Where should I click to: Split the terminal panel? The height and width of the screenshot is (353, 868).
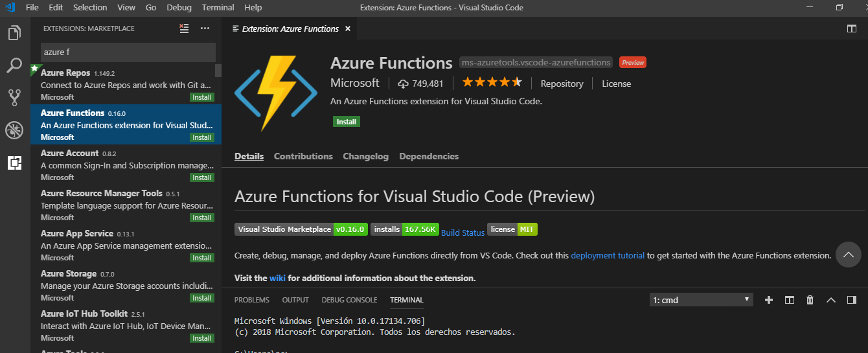(790, 300)
